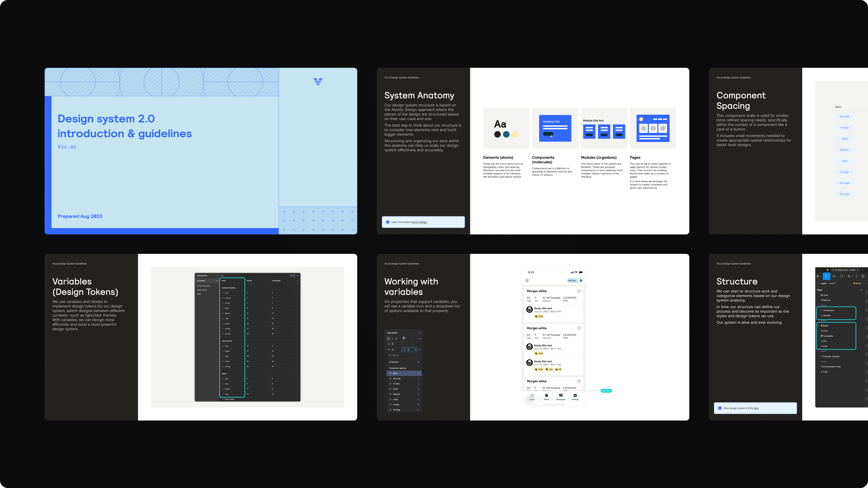868x488 pixels.
Task: Switch to the Layers tab in Figma panel
Action: (824, 284)
